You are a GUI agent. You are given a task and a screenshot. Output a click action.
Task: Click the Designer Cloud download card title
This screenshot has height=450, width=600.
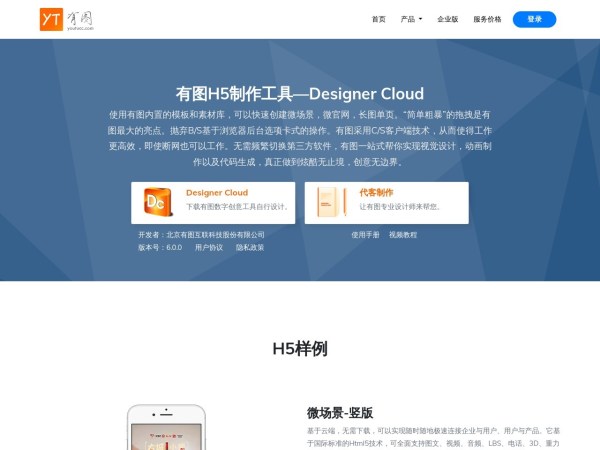pyautogui.click(x=217, y=192)
